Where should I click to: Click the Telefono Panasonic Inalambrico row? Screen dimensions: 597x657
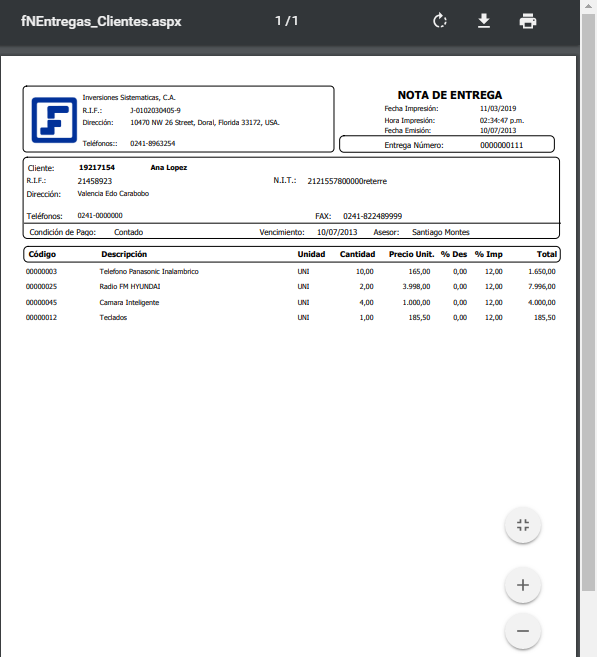(291, 272)
